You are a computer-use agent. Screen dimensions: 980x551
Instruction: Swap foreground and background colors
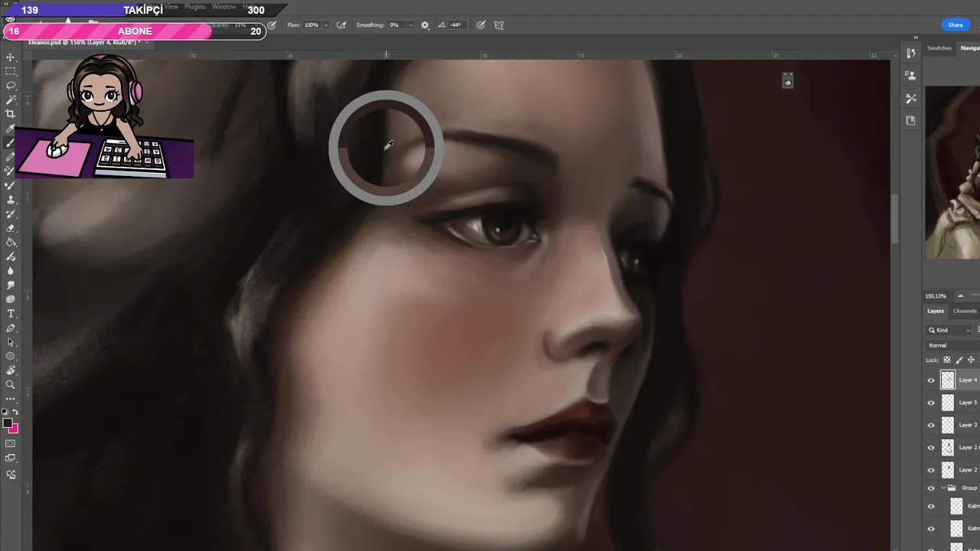pyautogui.click(x=15, y=412)
